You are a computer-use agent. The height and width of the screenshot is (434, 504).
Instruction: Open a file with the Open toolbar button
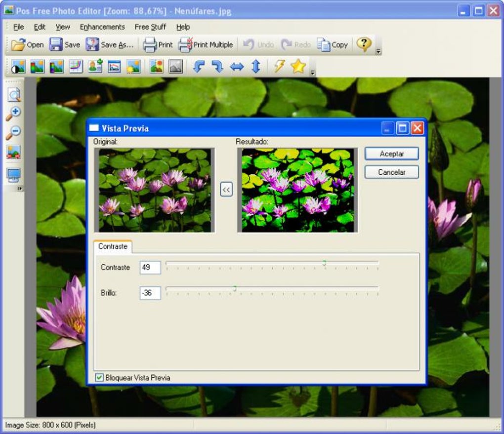[x=28, y=44]
